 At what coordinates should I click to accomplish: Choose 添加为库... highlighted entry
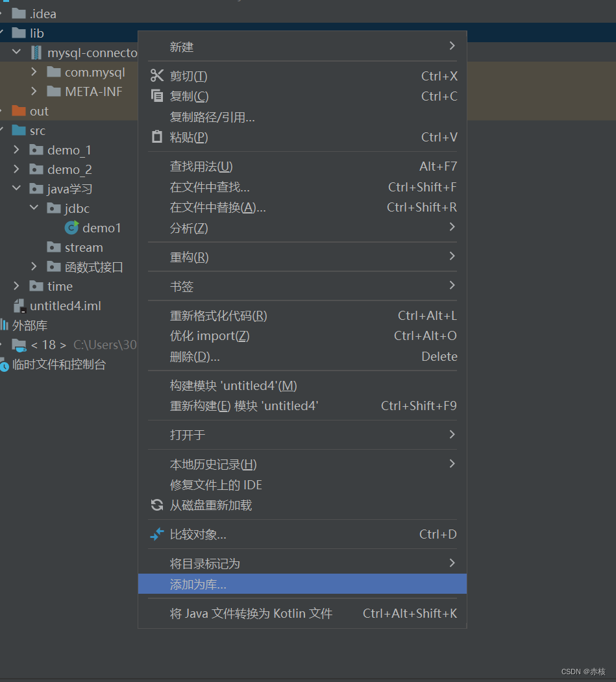point(302,584)
